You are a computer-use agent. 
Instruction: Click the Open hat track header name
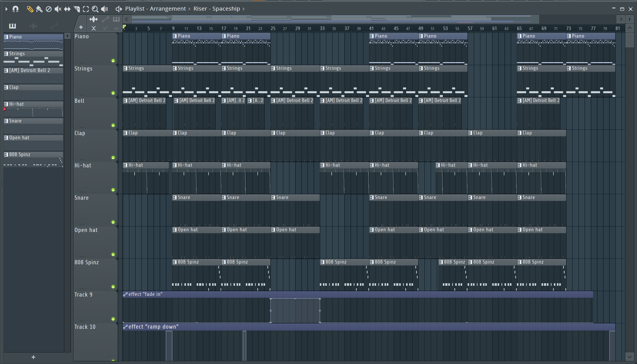click(x=86, y=230)
